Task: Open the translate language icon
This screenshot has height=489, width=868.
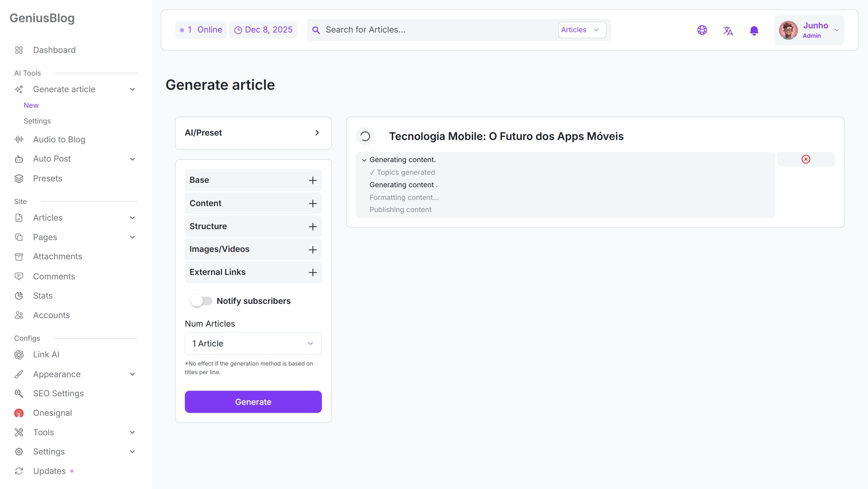Action: pos(728,31)
